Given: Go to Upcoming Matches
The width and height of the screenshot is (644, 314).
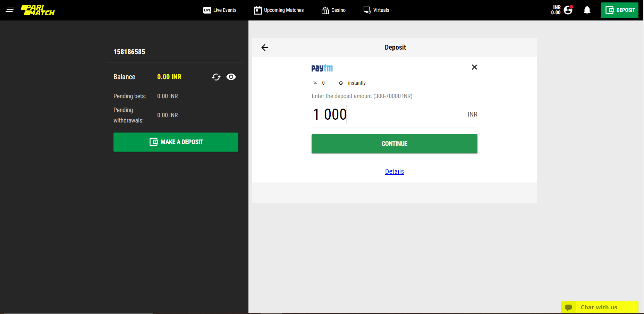Looking at the screenshot, I should pos(279,10).
